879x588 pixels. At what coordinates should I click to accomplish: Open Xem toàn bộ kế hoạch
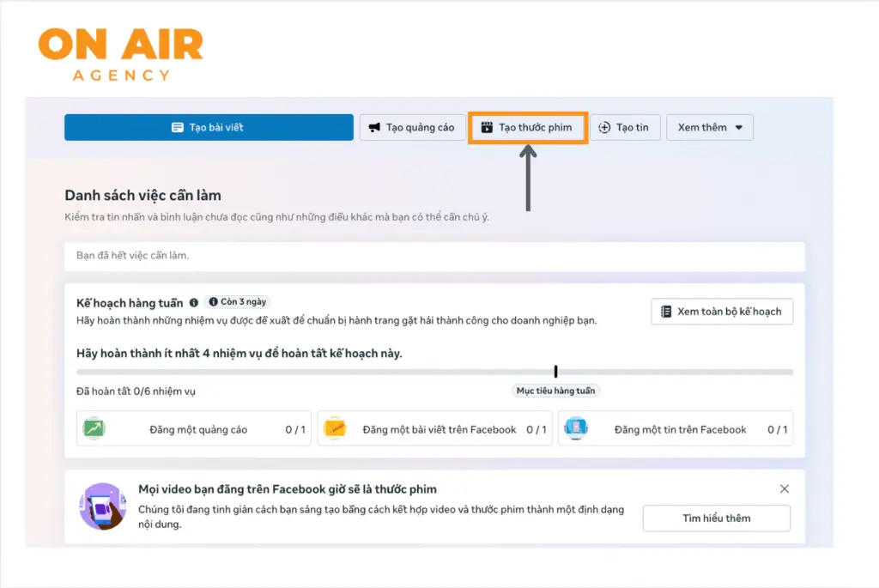[722, 311]
